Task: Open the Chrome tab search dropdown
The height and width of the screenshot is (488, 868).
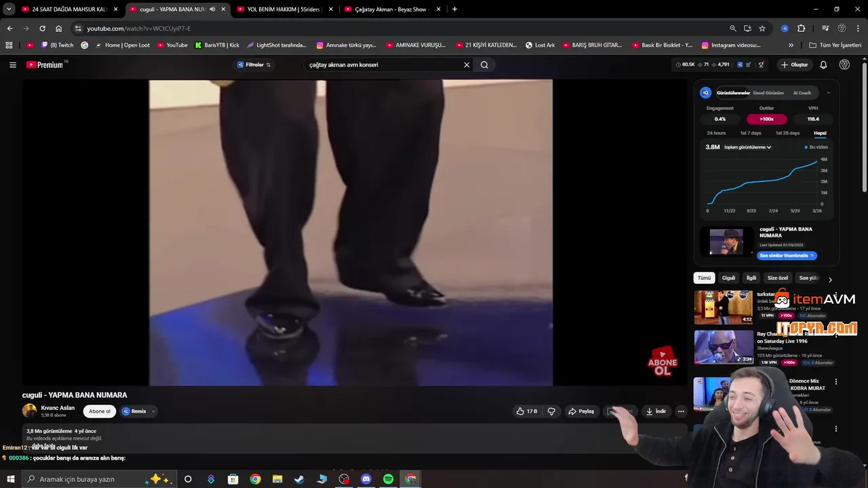Action: coord(9,9)
